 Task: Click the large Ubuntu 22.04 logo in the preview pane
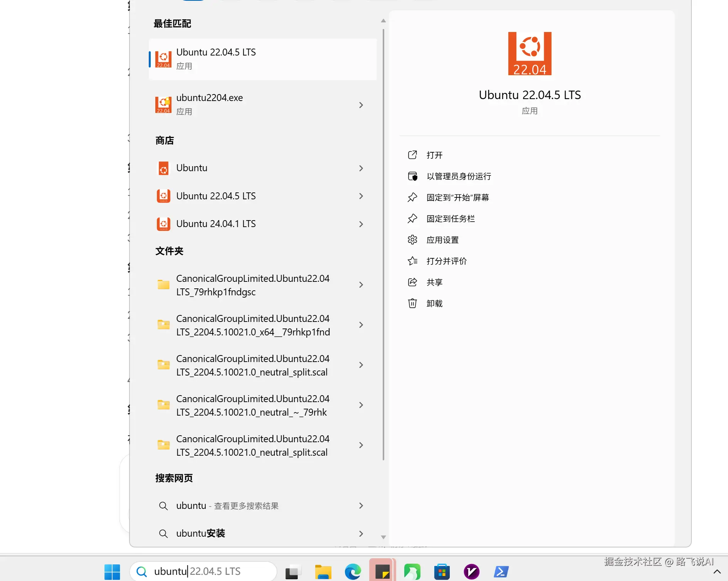(x=530, y=54)
